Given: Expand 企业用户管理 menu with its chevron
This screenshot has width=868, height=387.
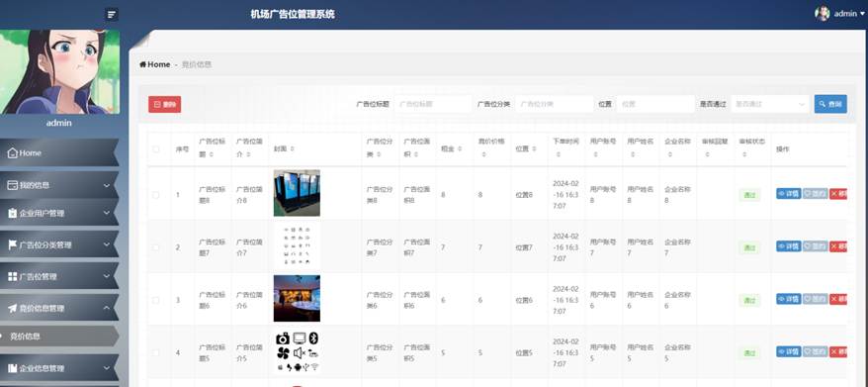Looking at the screenshot, I should 107,213.
